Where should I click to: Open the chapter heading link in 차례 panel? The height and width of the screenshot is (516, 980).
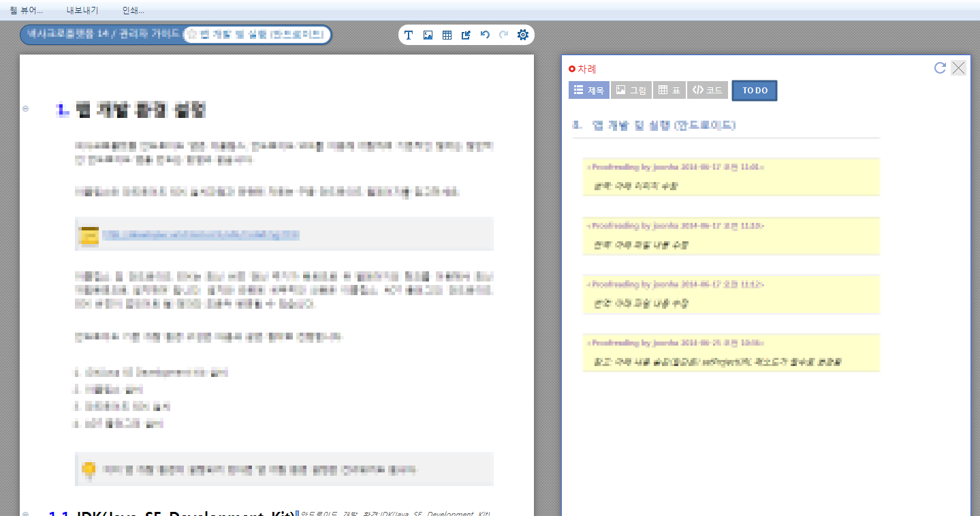654,125
